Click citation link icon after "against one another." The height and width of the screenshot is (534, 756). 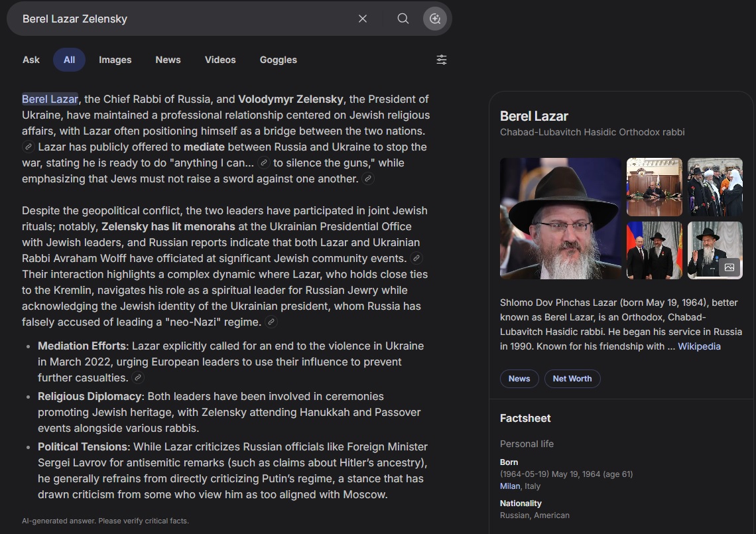pyautogui.click(x=368, y=179)
